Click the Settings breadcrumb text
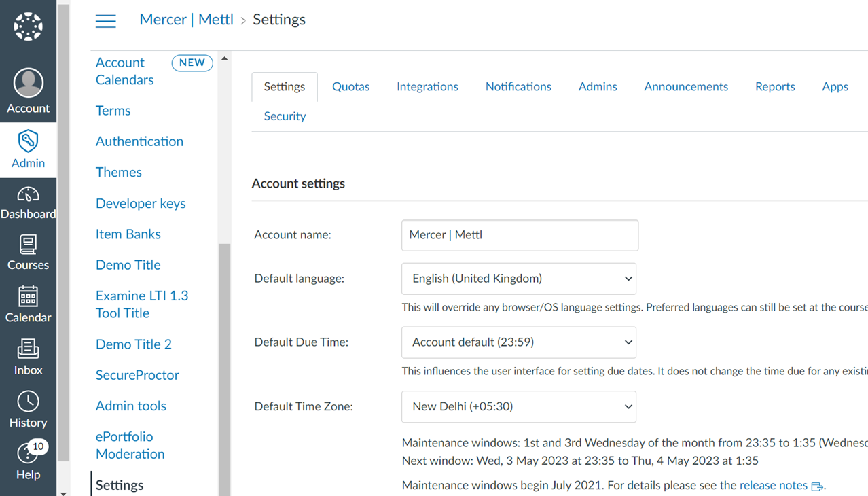 (279, 20)
